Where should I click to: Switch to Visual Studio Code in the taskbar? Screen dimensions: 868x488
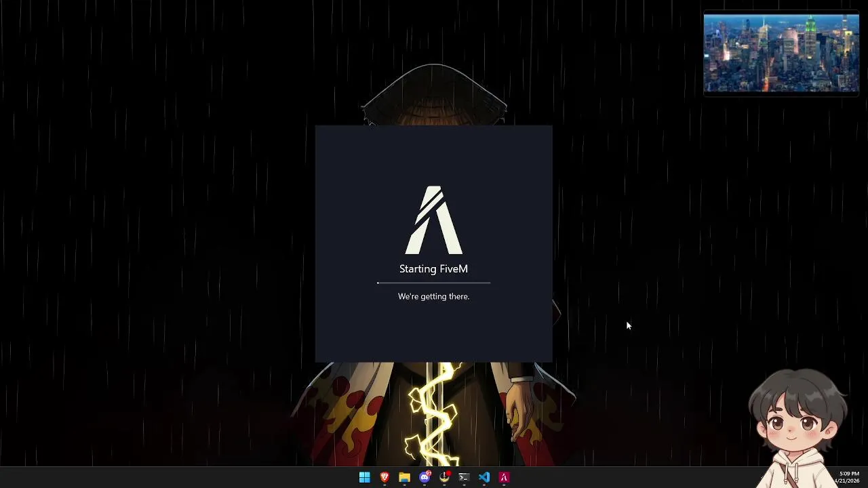[484, 477]
